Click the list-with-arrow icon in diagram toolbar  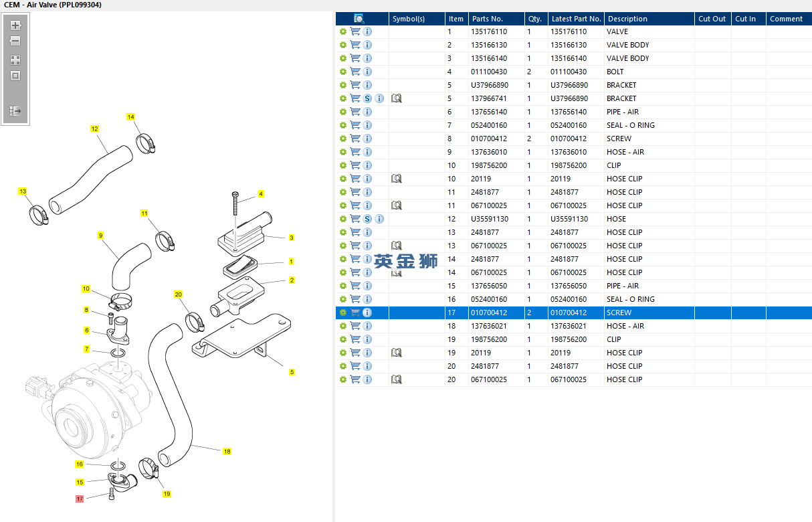(x=15, y=111)
